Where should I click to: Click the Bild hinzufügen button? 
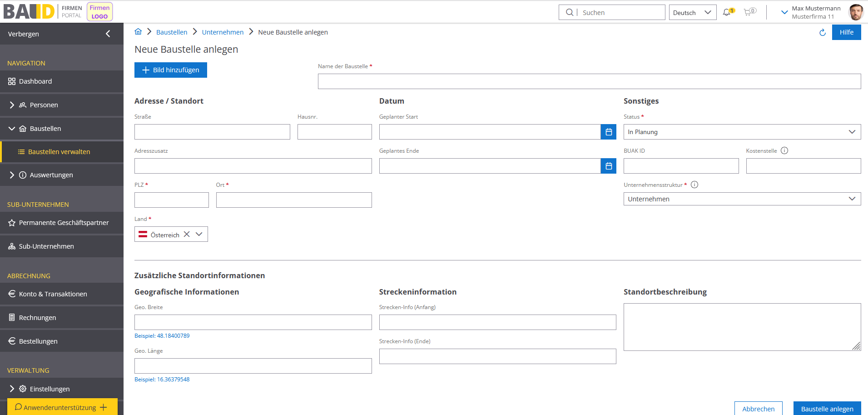pyautogui.click(x=171, y=70)
